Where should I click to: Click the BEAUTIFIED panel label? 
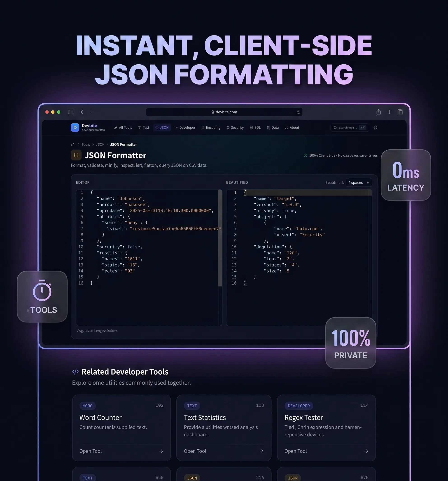237,182
